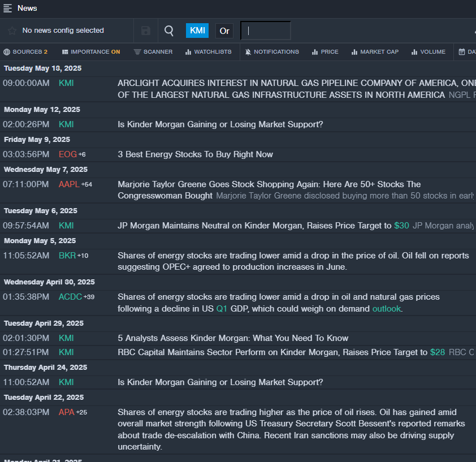Click the EOG ticker symbol
Image resolution: width=476 pixels, height=462 pixels.
point(68,154)
